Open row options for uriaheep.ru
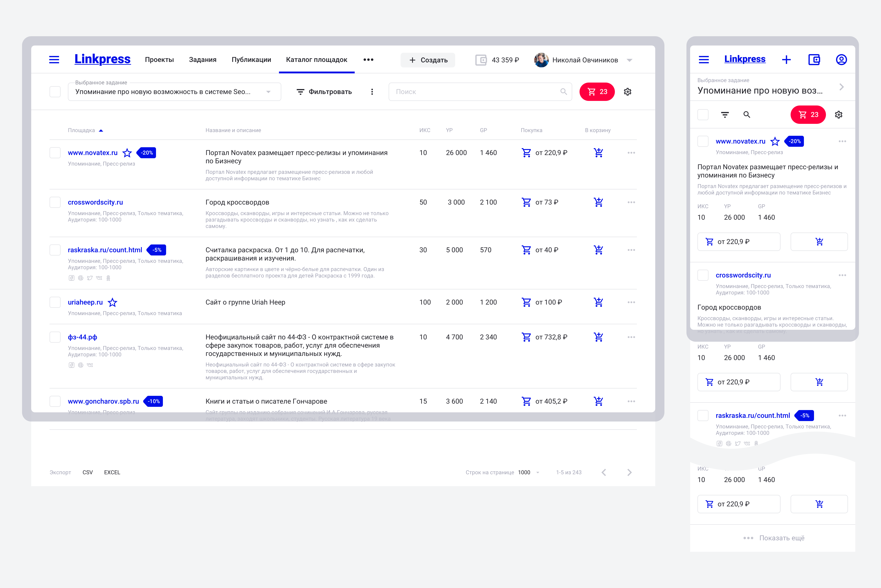 coord(631,302)
